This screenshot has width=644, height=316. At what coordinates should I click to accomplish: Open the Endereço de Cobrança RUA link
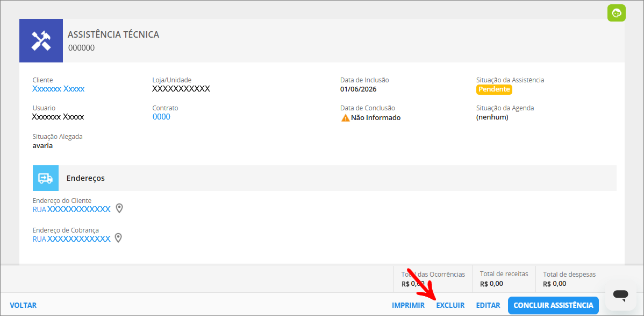point(71,239)
